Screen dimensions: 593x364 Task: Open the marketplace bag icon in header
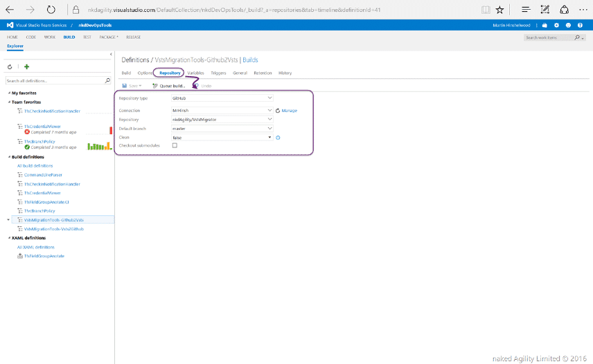545,26
